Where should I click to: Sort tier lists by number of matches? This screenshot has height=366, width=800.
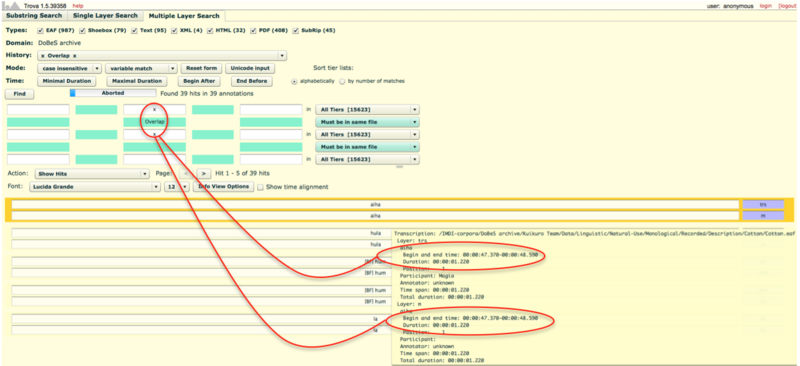pos(342,81)
